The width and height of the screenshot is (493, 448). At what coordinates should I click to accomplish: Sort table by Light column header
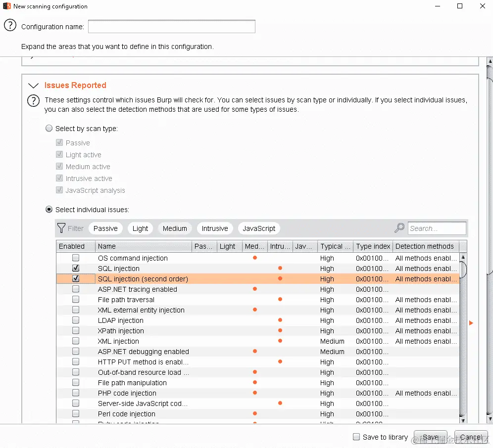tap(230, 246)
